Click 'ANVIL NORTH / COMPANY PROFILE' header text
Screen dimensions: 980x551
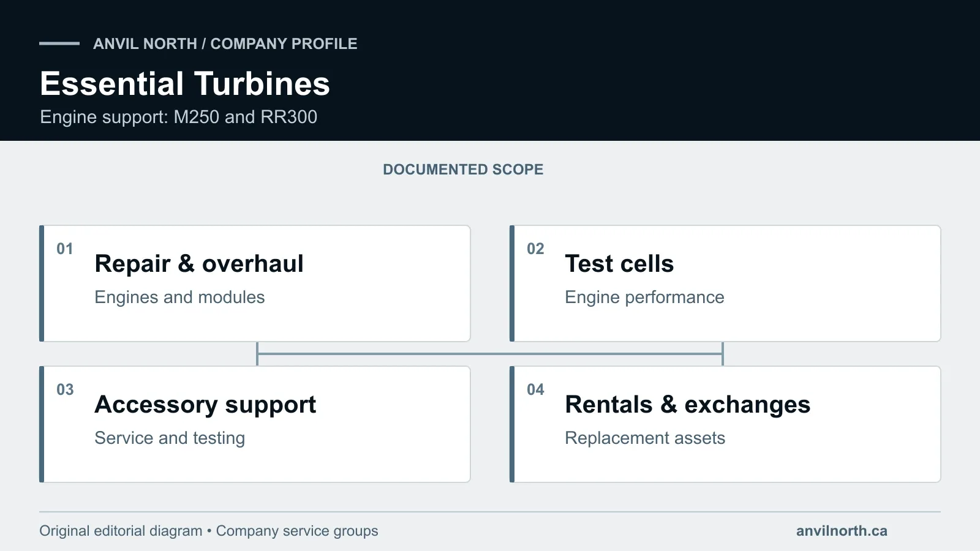pos(225,43)
